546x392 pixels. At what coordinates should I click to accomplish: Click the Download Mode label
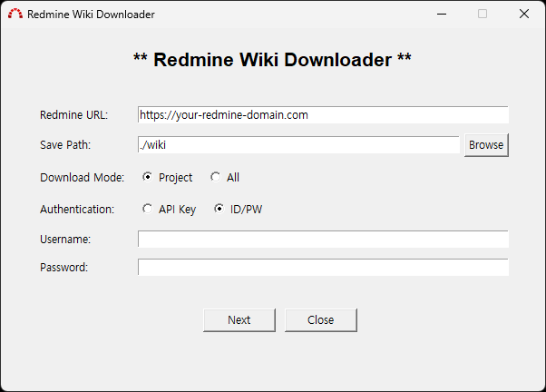pyautogui.click(x=82, y=178)
